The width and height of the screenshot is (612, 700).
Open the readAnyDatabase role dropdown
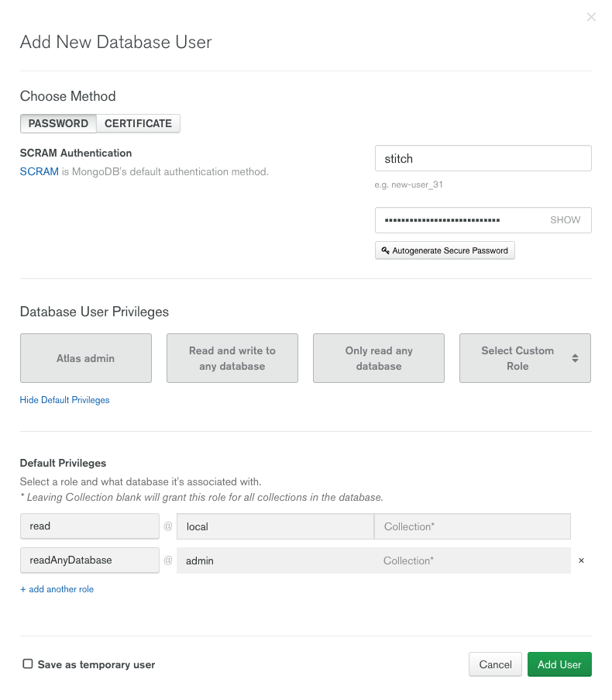click(x=89, y=560)
